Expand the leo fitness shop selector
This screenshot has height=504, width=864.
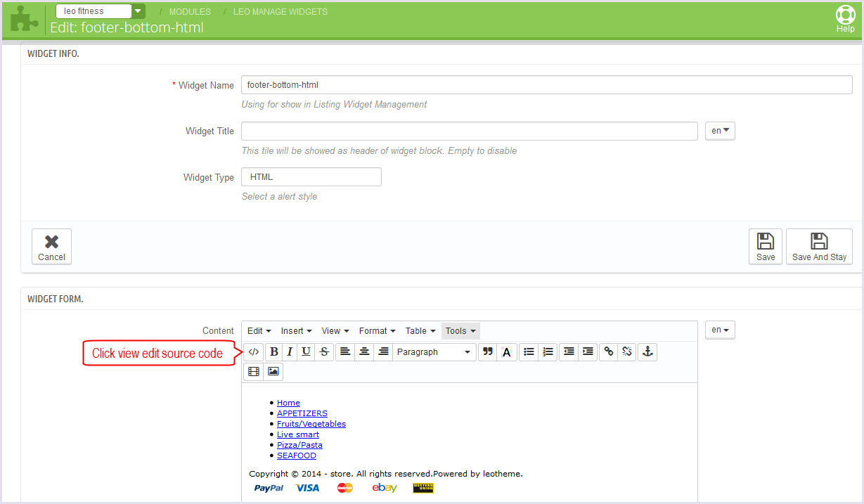tap(138, 11)
